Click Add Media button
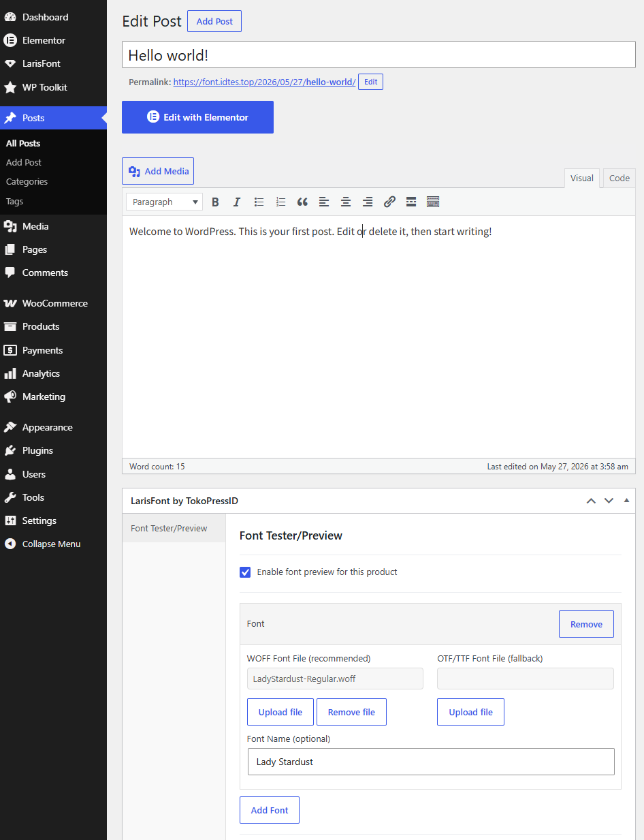The height and width of the screenshot is (840, 644). click(x=158, y=171)
